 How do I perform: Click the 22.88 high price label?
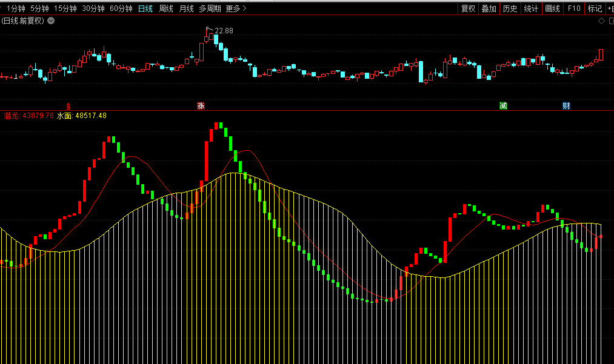pyautogui.click(x=224, y=31)
